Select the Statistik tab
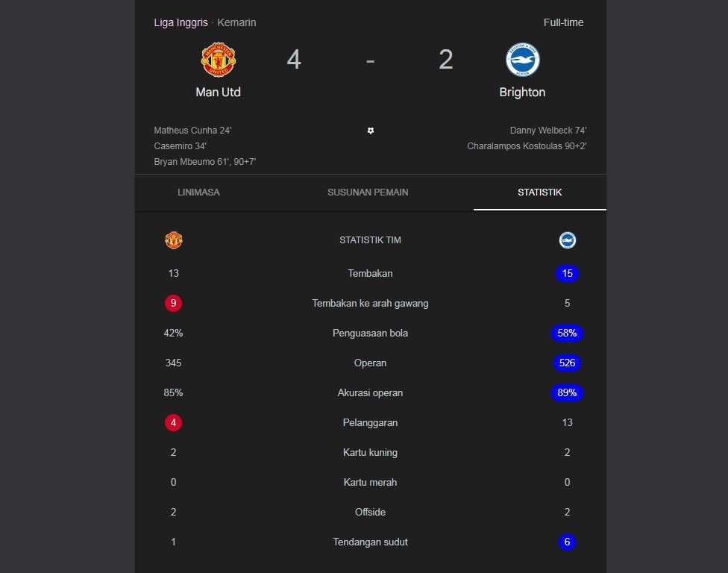Viewport: 728px width, 573px height. [539, 192]
